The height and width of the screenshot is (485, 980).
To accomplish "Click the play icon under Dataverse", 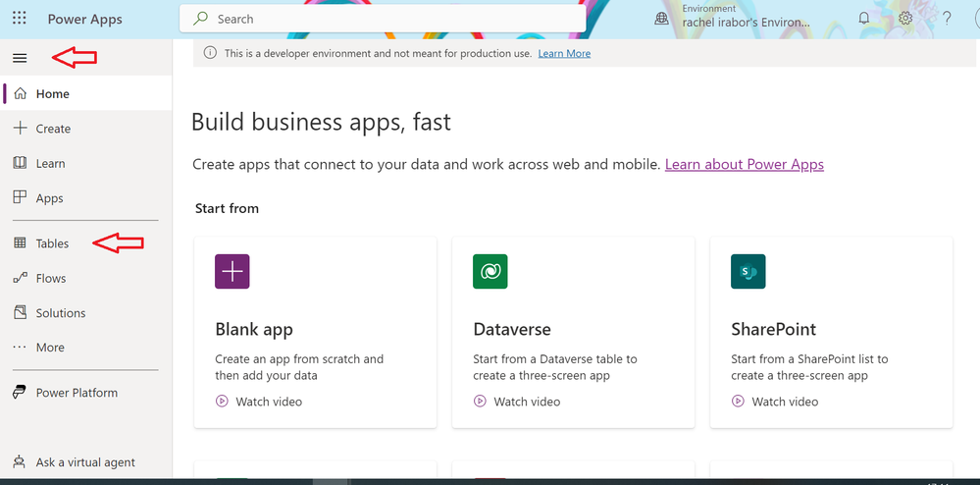I will pyautogui.click(x=480, y=402).
